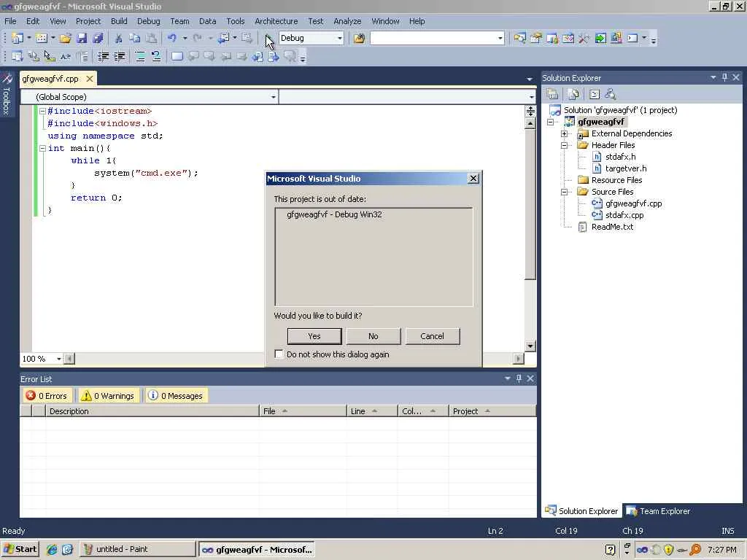Click No in the build dialog

[373, 336]
